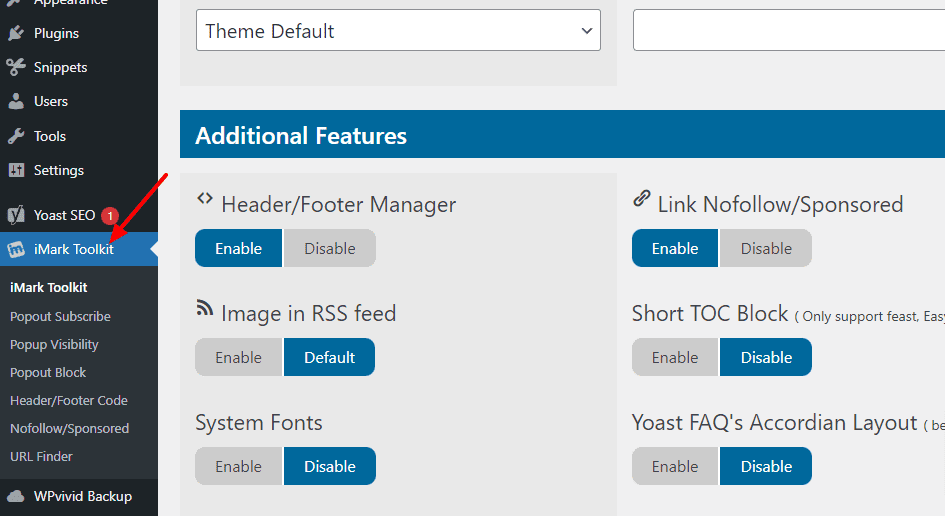Click the Additional Features heading
Screen dimensions: 945x516
click(x=301, y=136)
